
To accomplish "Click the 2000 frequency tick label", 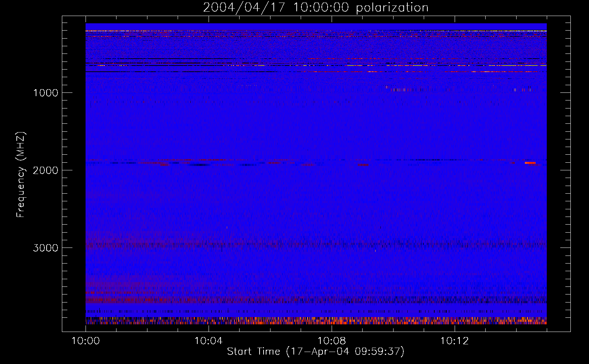I will 46,170.
